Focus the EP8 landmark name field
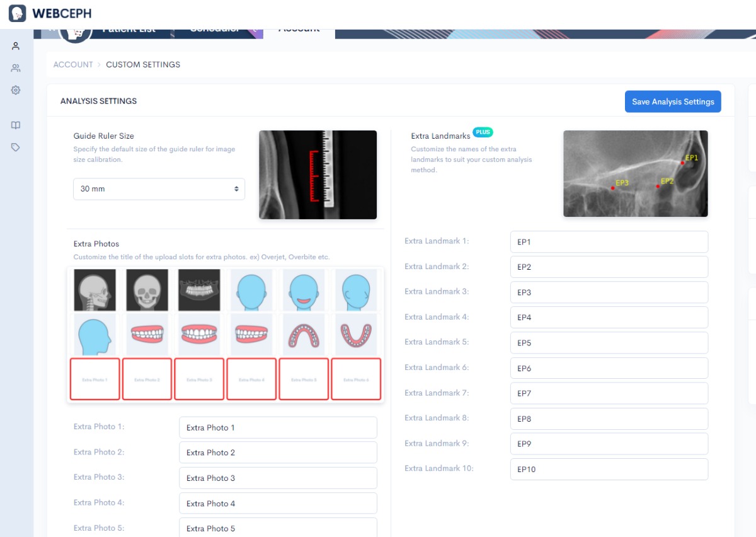This screenshot has width=756, height=537. [x=609, y=419]
